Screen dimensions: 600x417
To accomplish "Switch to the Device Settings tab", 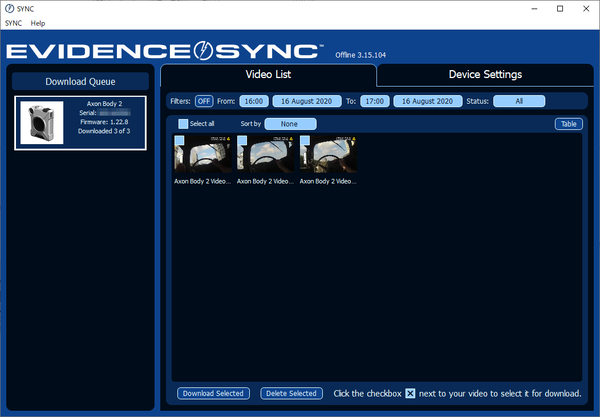I will click(x=484, y=74).
